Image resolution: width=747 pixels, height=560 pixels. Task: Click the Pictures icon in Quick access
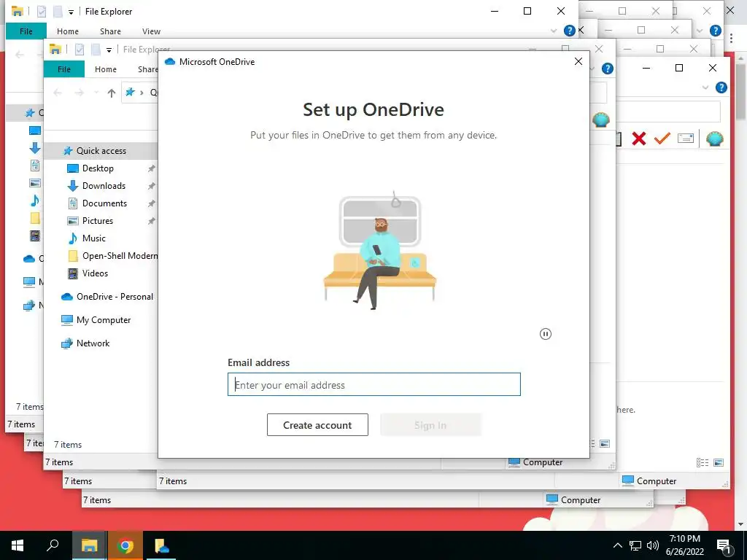[x=73, y=220]
